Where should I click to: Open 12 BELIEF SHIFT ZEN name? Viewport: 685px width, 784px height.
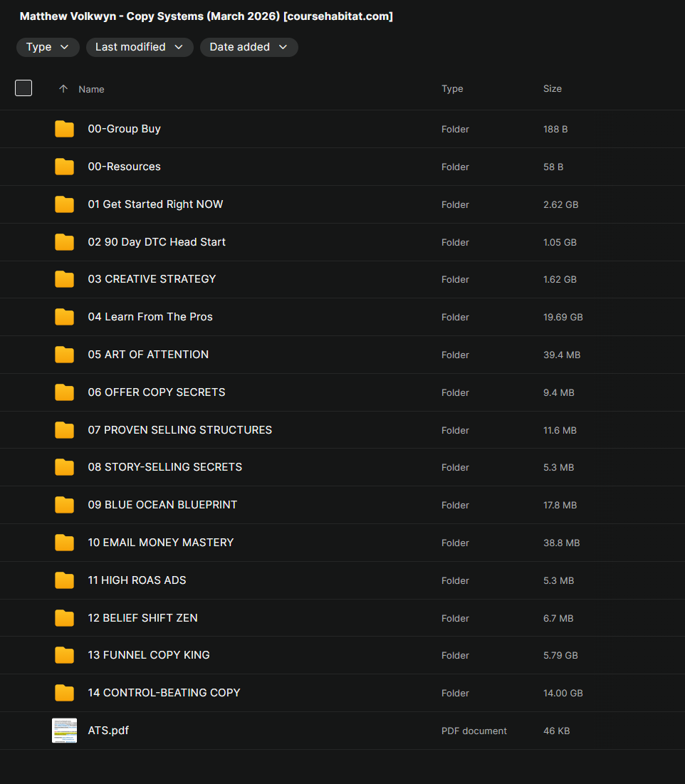[142, 618]
